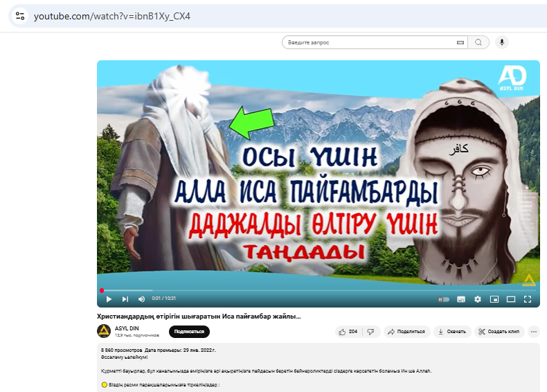
Task: Open player settings gear
Action: (x=477, y=299)
